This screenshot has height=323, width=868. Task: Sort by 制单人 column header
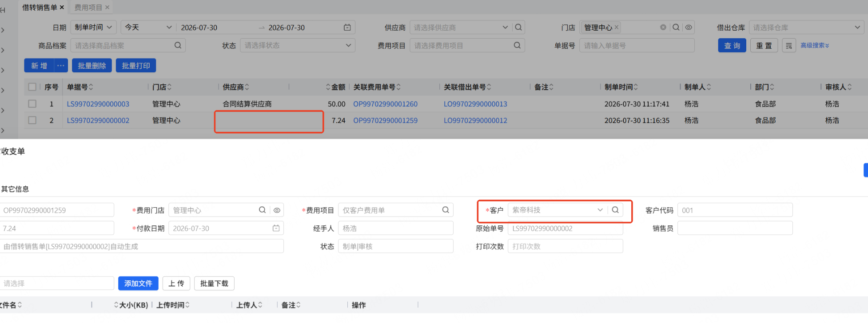[x=709, y=87]
